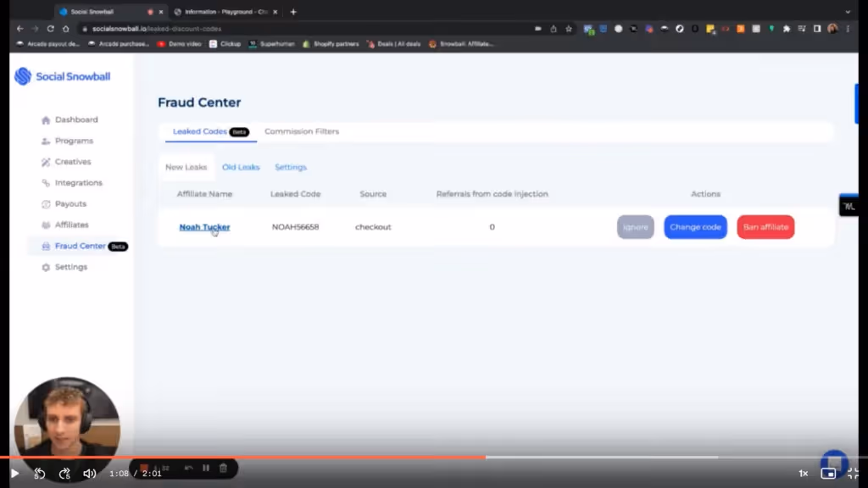The width and height of the screenshot is (868, 488).
Task: Open the Deals | All deals bookmark
Action: [x=393, y=44]
